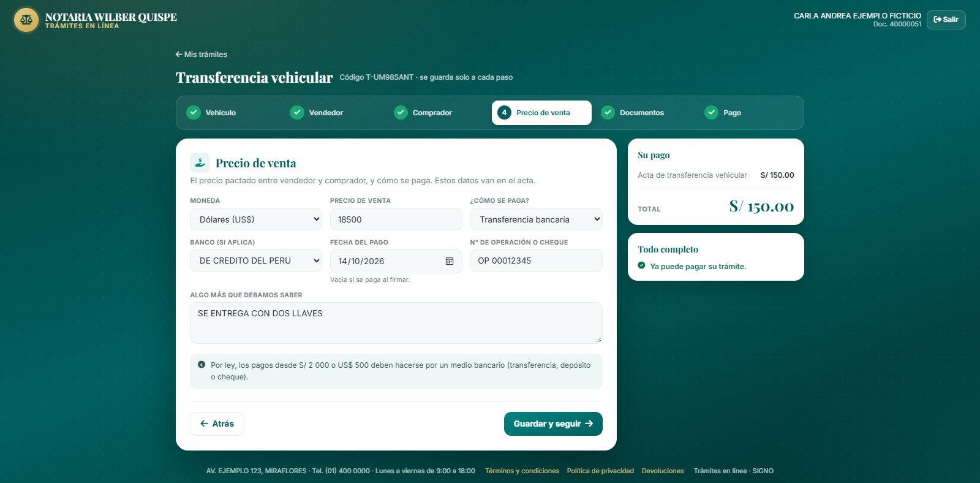
Task: Click the 'Algo más que debamos saber' textarea
Action: coord(396,323)
